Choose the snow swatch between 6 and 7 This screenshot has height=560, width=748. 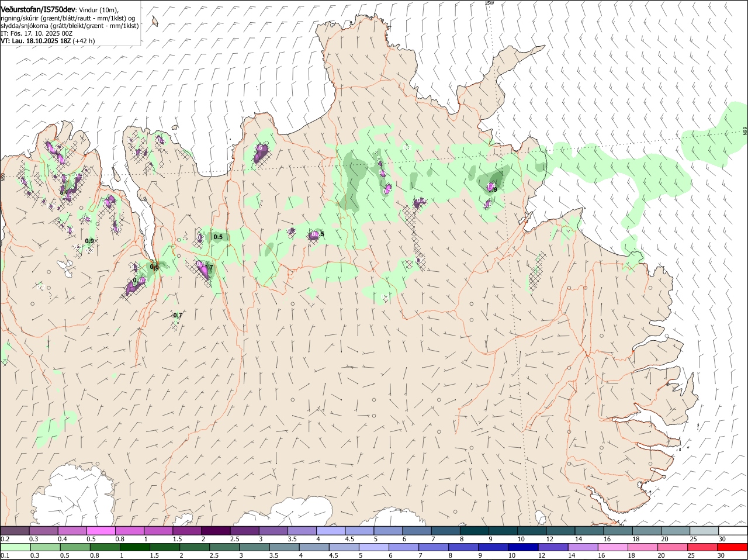417,531
